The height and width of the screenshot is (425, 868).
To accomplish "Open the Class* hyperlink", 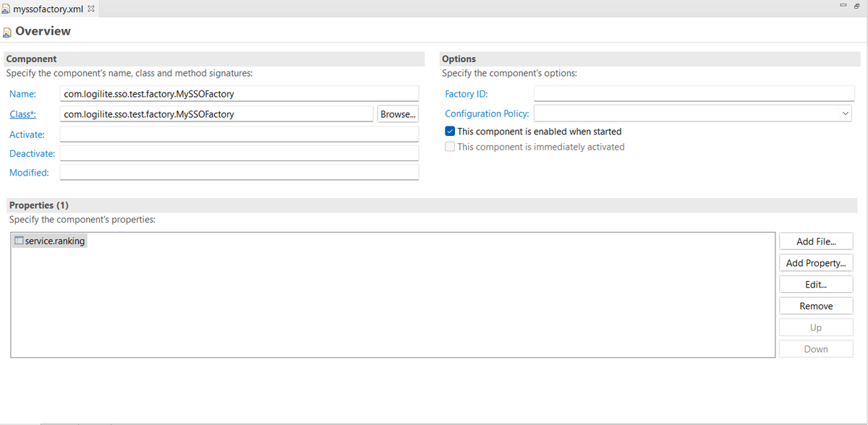I will [x=22, y=114].
